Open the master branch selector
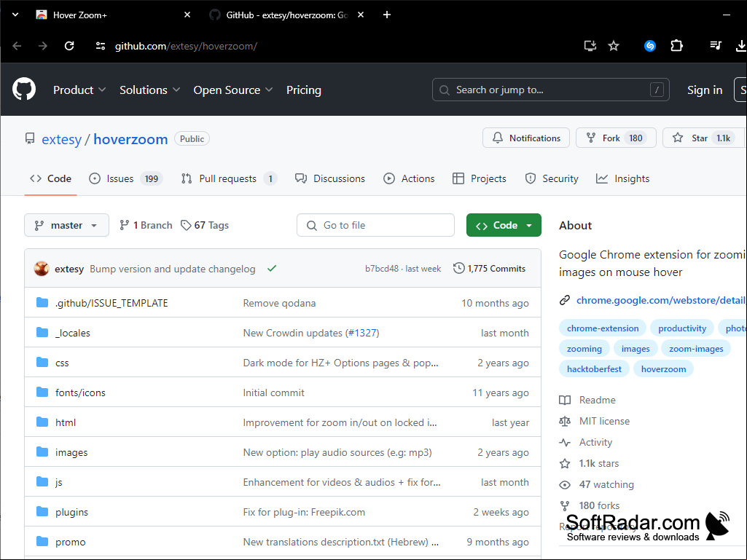 [67, 225]
